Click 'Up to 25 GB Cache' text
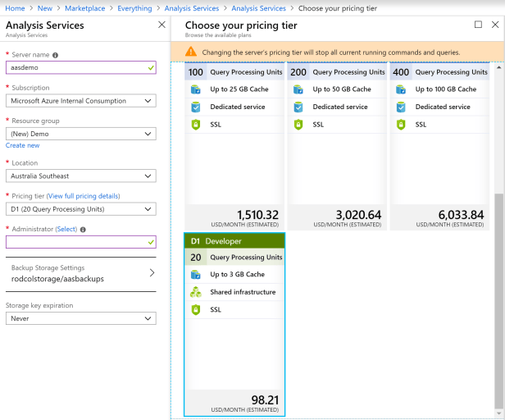505x420 pixels. tap(239, 89)
